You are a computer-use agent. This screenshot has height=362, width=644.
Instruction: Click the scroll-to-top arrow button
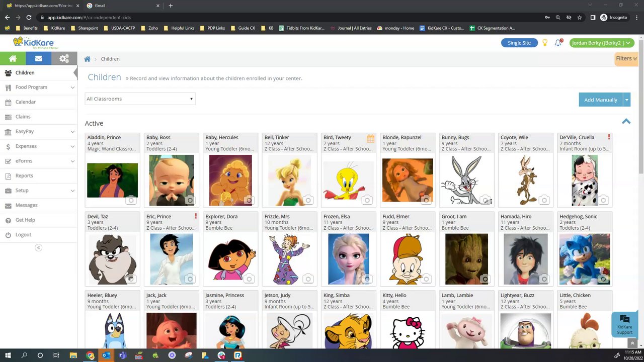(632, 343)
